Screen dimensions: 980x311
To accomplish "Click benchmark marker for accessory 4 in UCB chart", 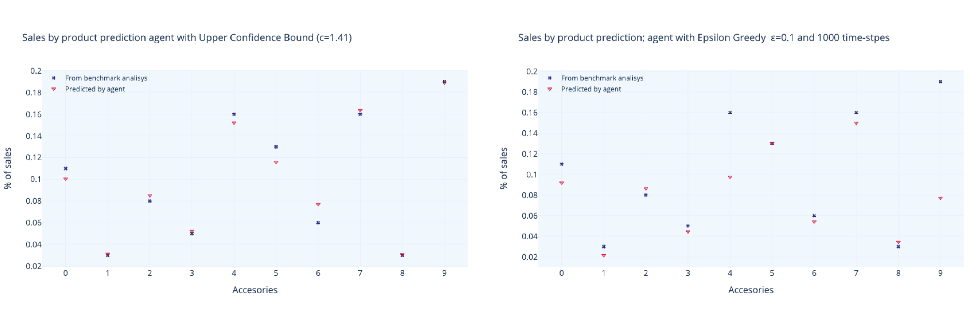I will 234,114.
